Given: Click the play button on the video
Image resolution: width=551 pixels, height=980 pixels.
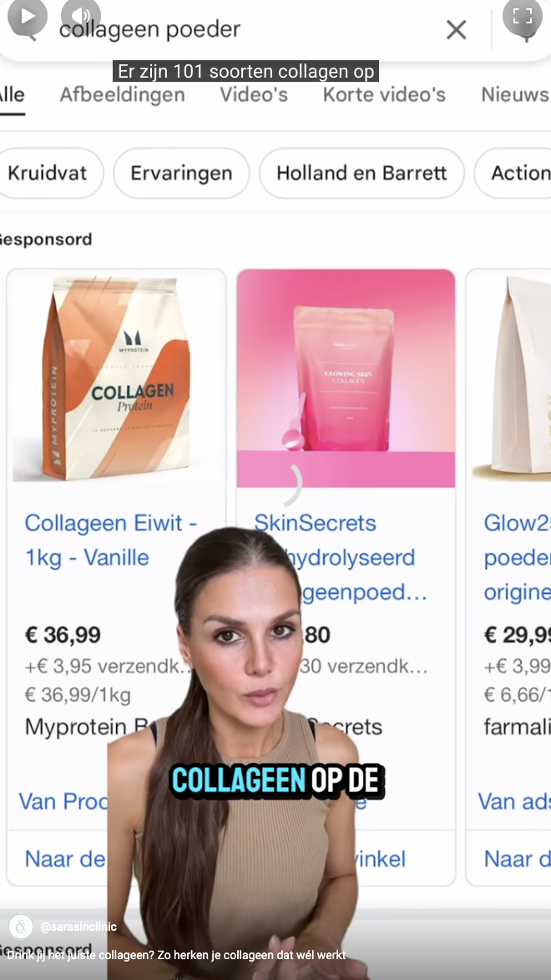Looking at the screenshot, I should [27, 16].
